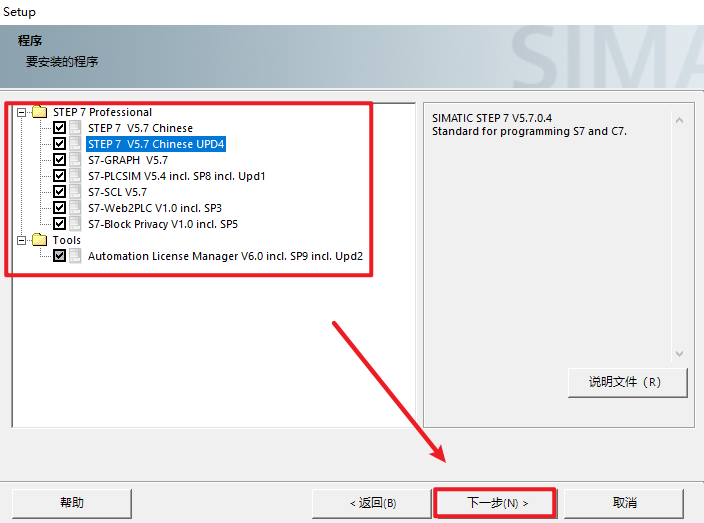Image resolution: width=704 pixels, height=523 pixels.
Task: Click the 下一步(N) > button
Action: point(496,503)
